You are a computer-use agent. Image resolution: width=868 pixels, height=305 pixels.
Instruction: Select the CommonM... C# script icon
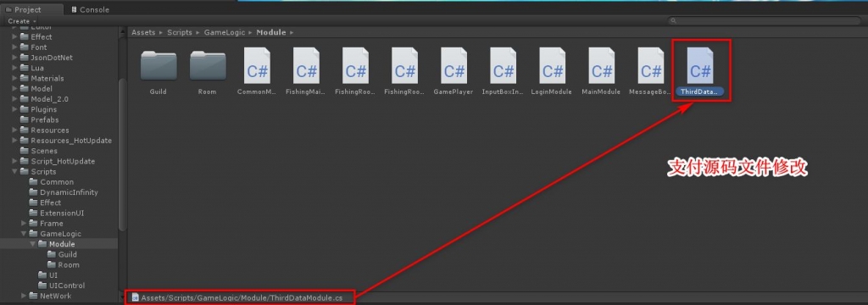coord(257,65)
